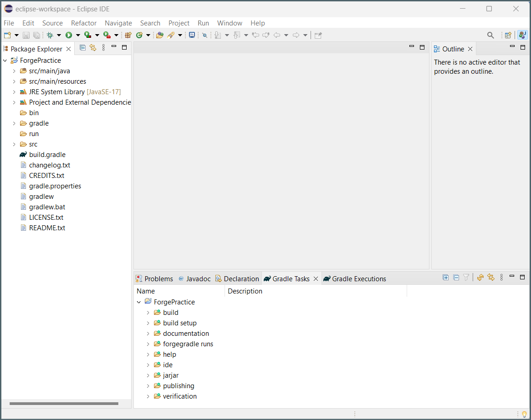Click the Previous Annotation icon
Image resolution: width=531 pixels, height=420 pixels.
(237, 35)
